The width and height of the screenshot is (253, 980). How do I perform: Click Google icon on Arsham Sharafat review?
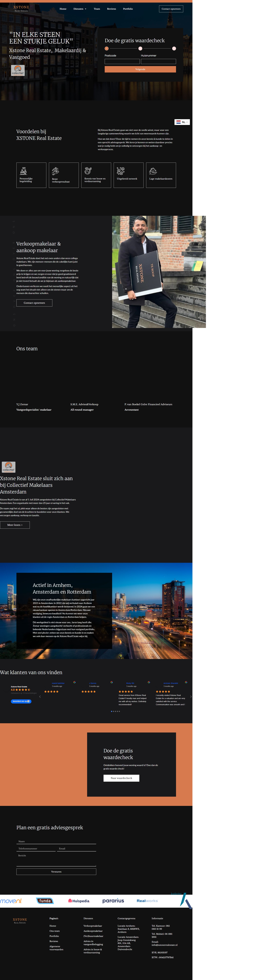pyautogui.click(x=186, y=682)
